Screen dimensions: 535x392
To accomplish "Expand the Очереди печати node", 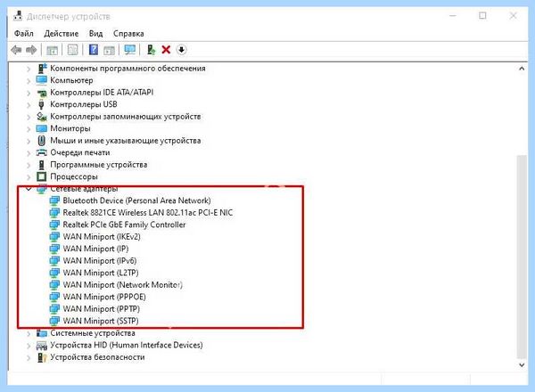I will [29, 153].
